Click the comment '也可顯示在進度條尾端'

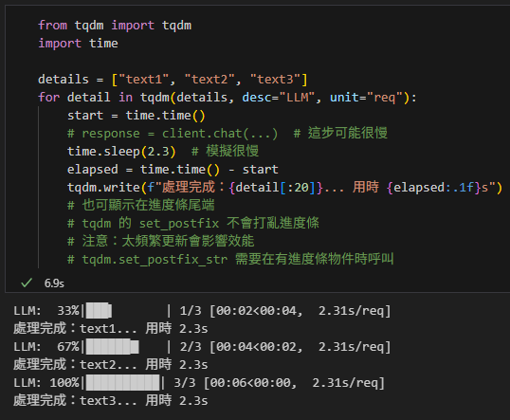point(141,206)
